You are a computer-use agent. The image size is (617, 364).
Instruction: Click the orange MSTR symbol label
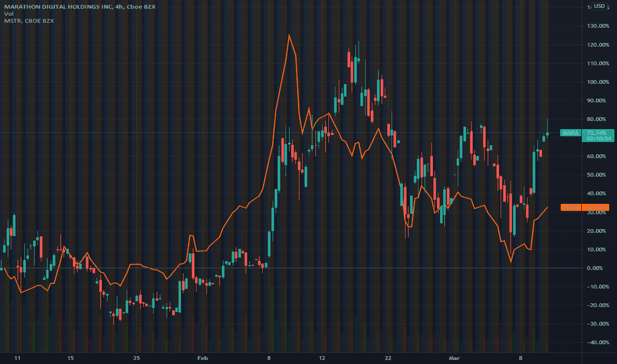571,207
